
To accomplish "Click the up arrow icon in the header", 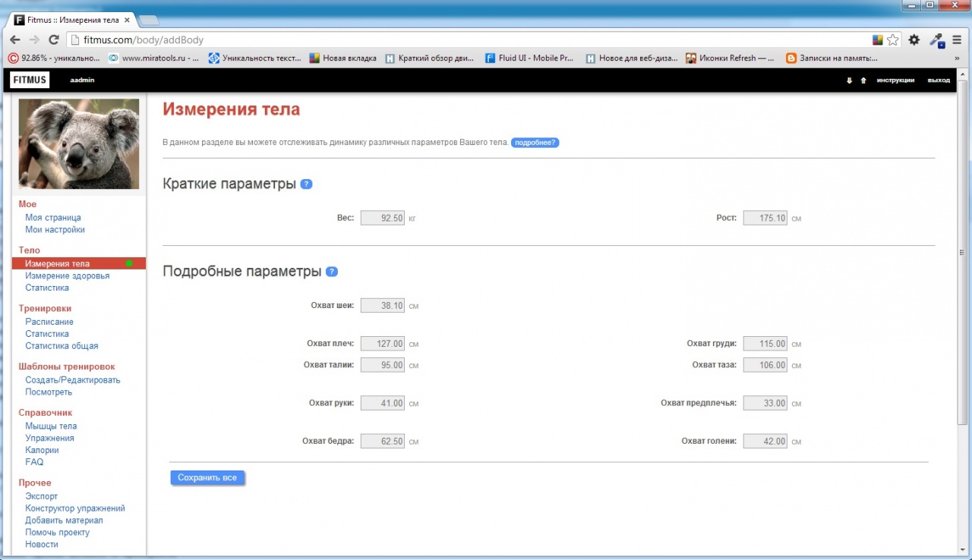I will 863,80.
